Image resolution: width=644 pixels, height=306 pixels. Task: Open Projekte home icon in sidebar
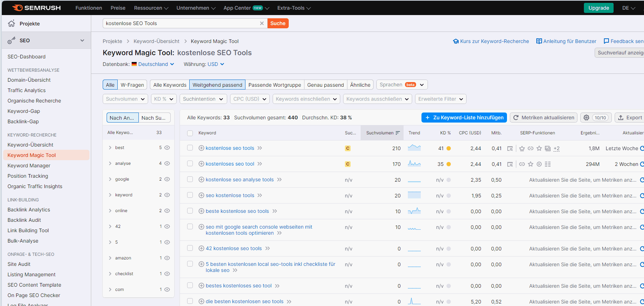pyautogui.click(x=11, y=23)
